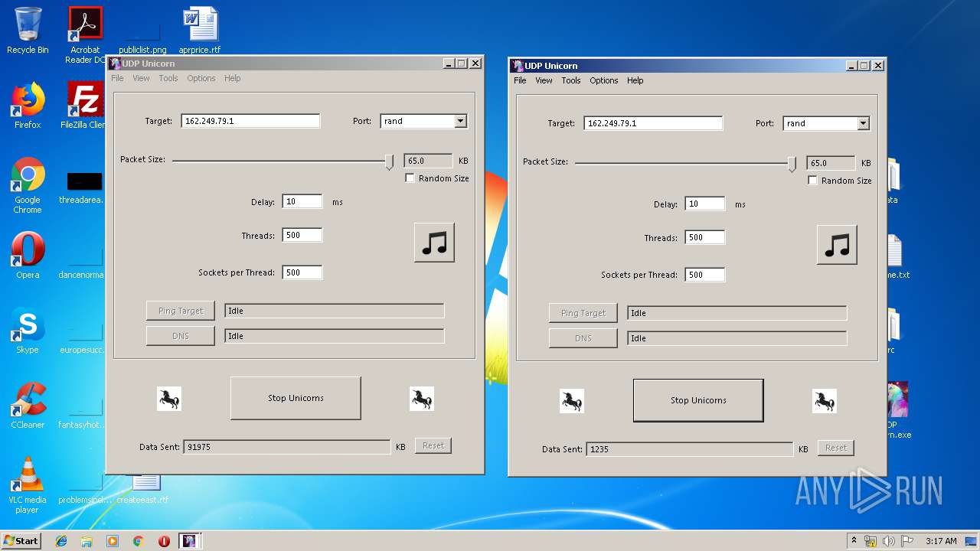Click taskbar clock showing 3:17 AM
Image resolution: width=980 pixels, height=551 pixels.
pos(941,541)
